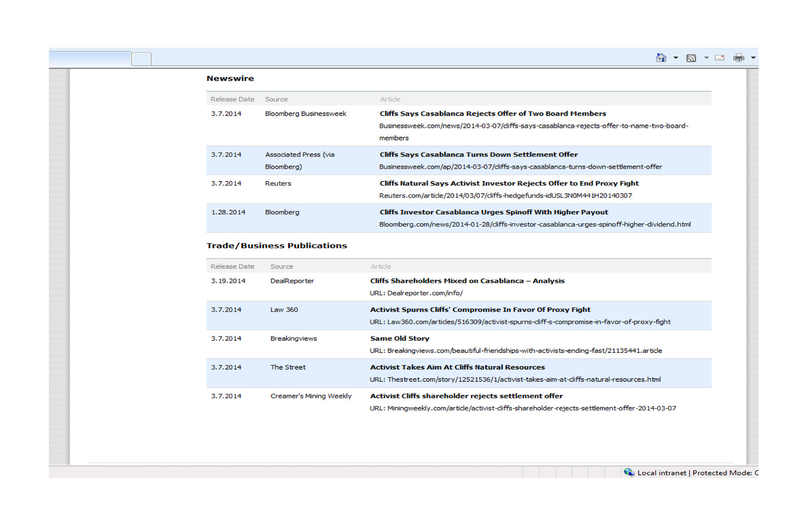The height and width of the screenshot is (525, 812).
Task: Open 'Activist Spurns Cliffs' Compromise In Favor Of Proxy Fight'
Action: pos(480,310)
